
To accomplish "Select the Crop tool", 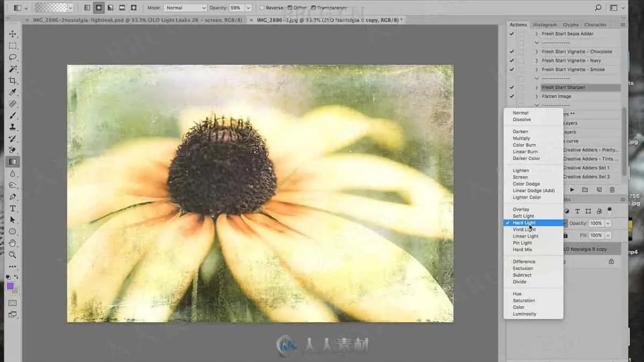I will 13,80.
